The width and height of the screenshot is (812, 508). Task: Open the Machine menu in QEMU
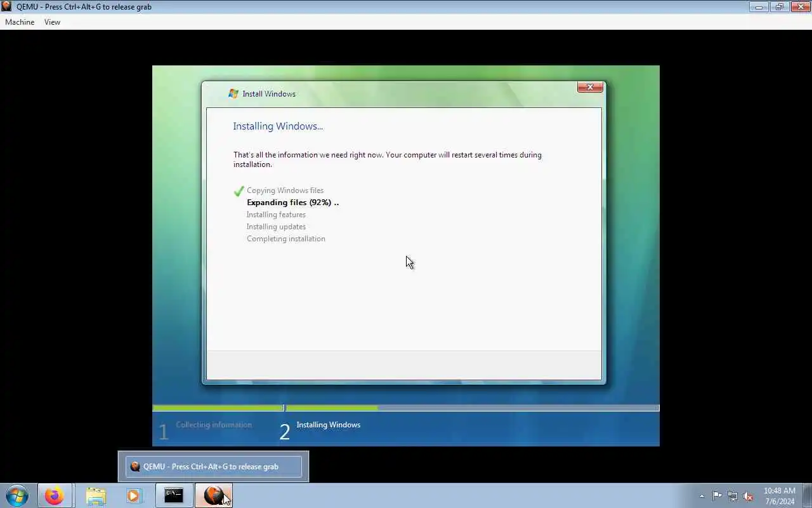pos(20,22)
